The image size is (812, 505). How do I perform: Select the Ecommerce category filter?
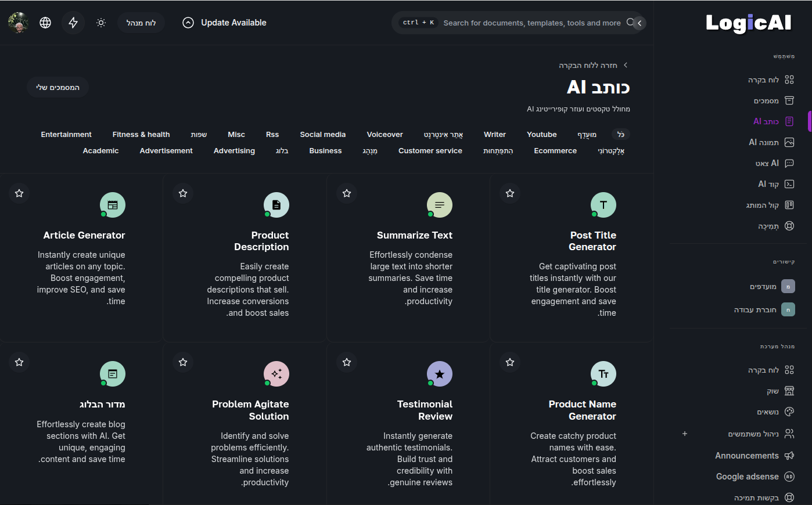tap(555, 151)
